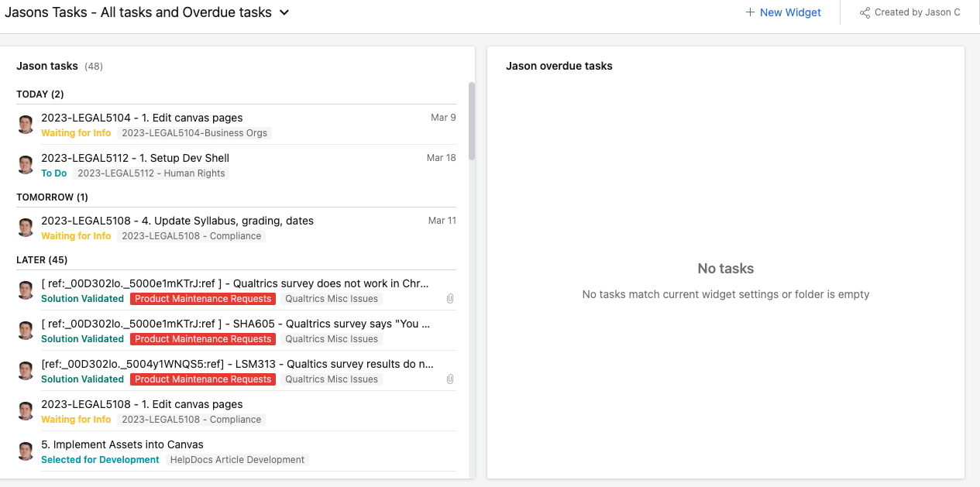Click avatar on Implement Assets into Canvas task
This screenshot has width=980, height=487.
[26, 451]
